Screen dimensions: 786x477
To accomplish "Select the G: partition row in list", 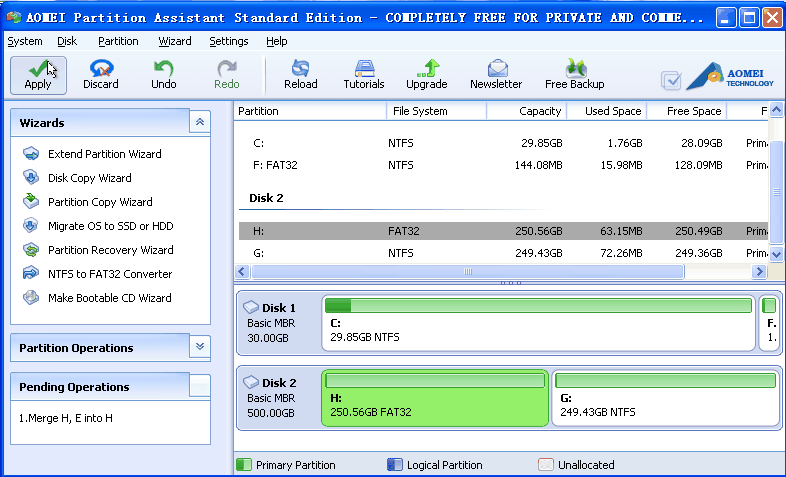I will (503, 253).
